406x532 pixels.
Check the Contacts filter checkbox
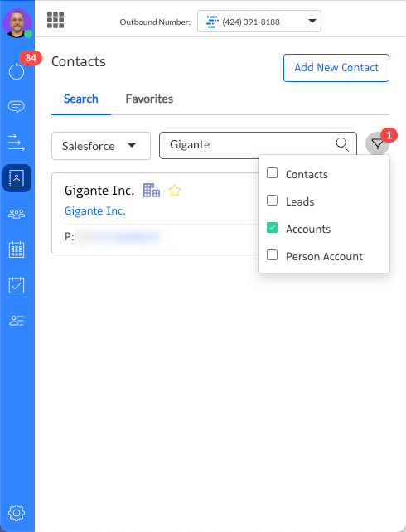tap(272, 173)
